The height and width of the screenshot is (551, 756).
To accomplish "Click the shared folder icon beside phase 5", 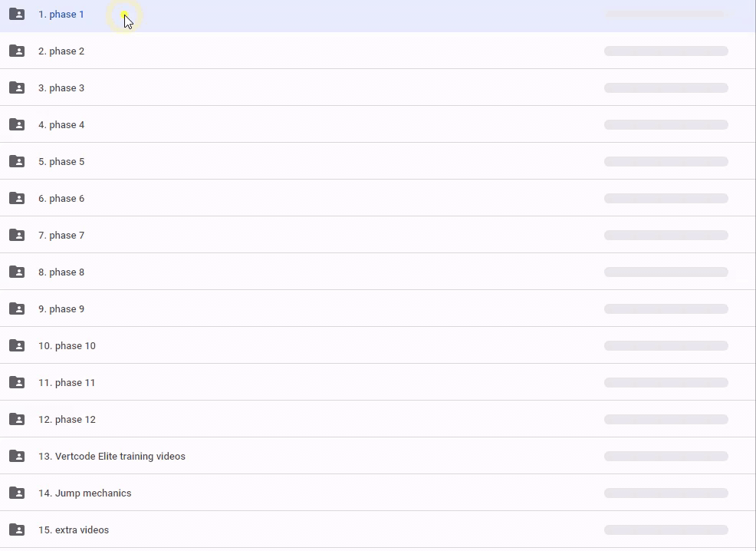I will pyautogui.click(x=17, y=162).
